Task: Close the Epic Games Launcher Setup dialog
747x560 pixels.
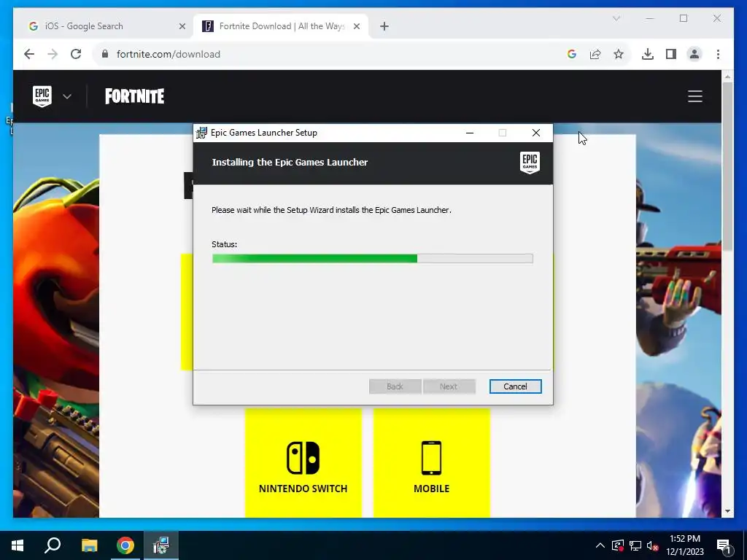Action: point(536,133)
